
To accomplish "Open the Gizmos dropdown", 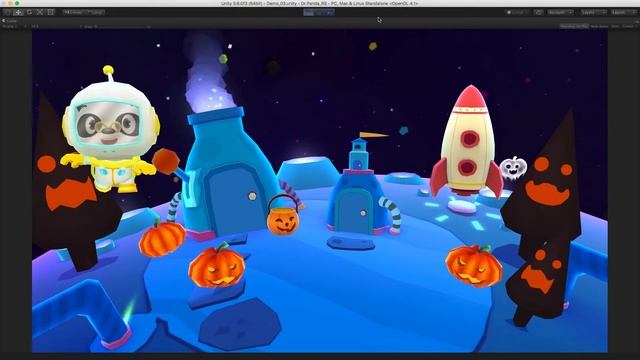I will pyautogui.click(x=629, y=26).
